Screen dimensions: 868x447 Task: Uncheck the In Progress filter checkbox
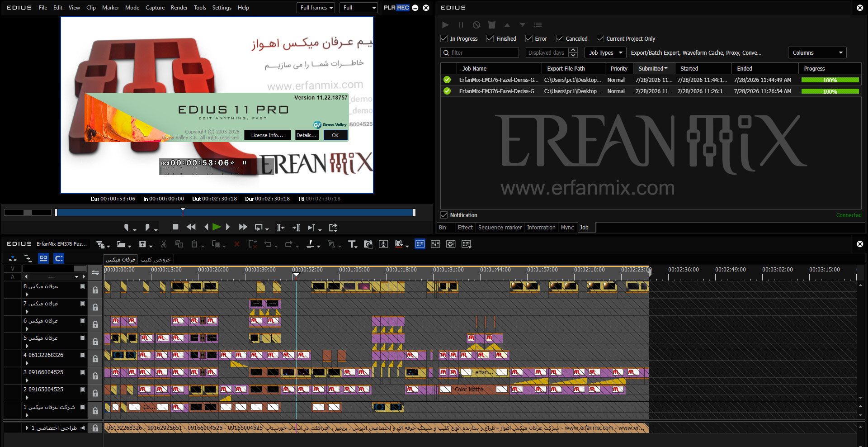(x=444, y=38)
